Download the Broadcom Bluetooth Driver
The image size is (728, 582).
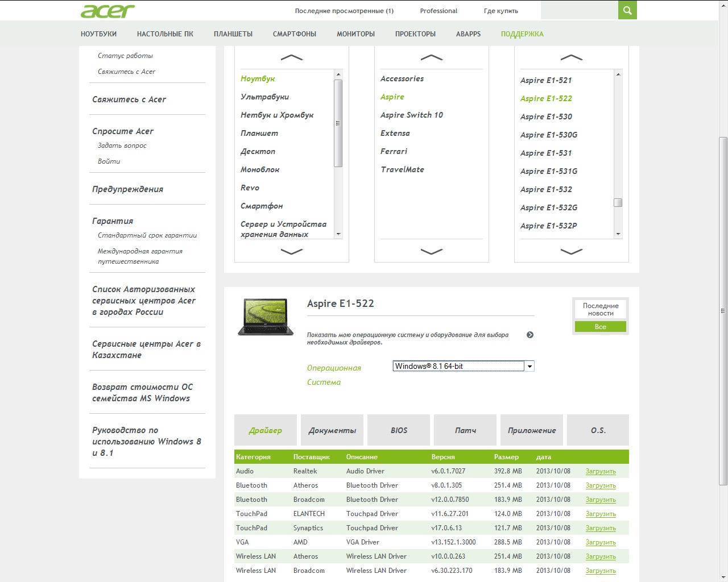601,500
